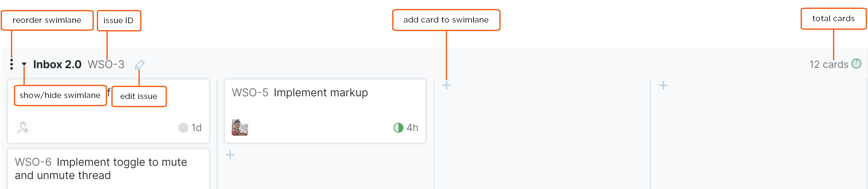The width and height of the screenshot is (868, 189).
Task: Add a card in the empty fourth column
Action: click(x=663, y=85)
